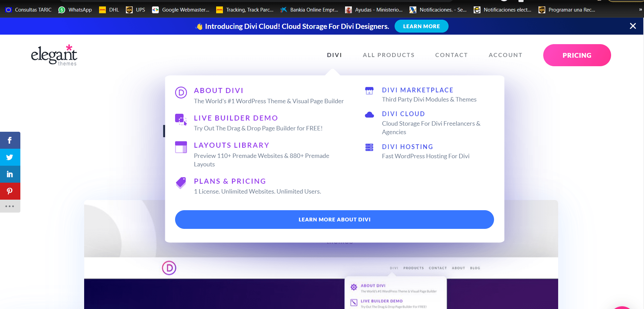
Task: Open the Tracking, Track Parcel bookmark
Action: tap(245, 10)
